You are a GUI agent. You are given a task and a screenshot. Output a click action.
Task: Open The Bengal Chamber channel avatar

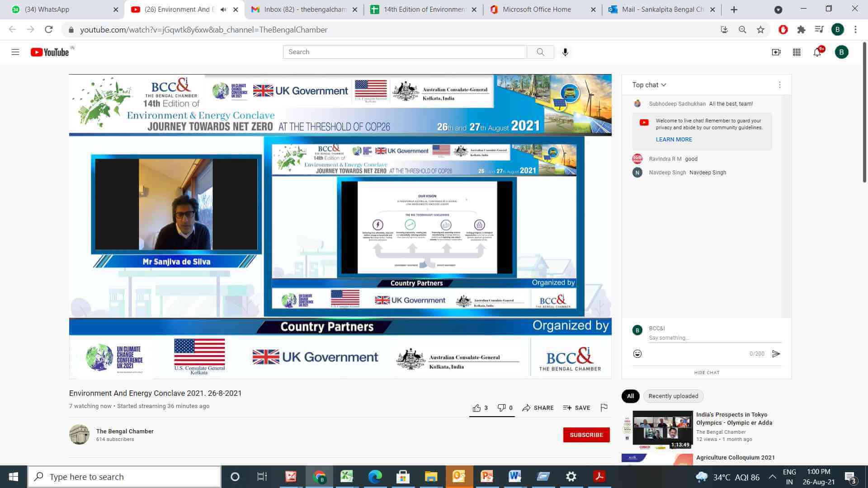[79, 435]
